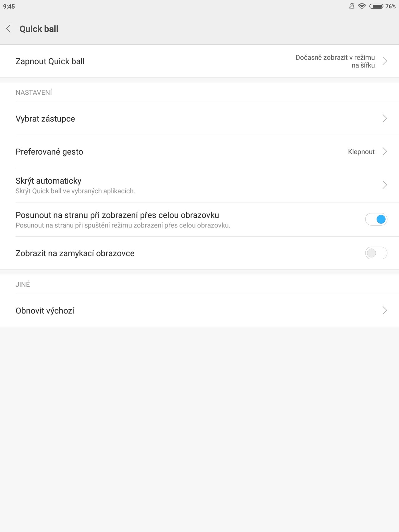
Task: Enable 'Zobrazit na zamykací obrazovce'
Action: 376,253
